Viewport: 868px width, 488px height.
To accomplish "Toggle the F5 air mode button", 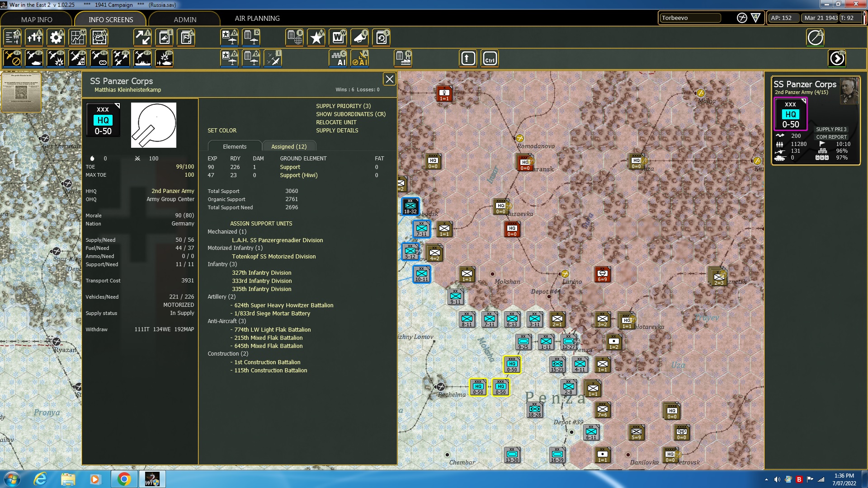I will click(x=99, y=59).
